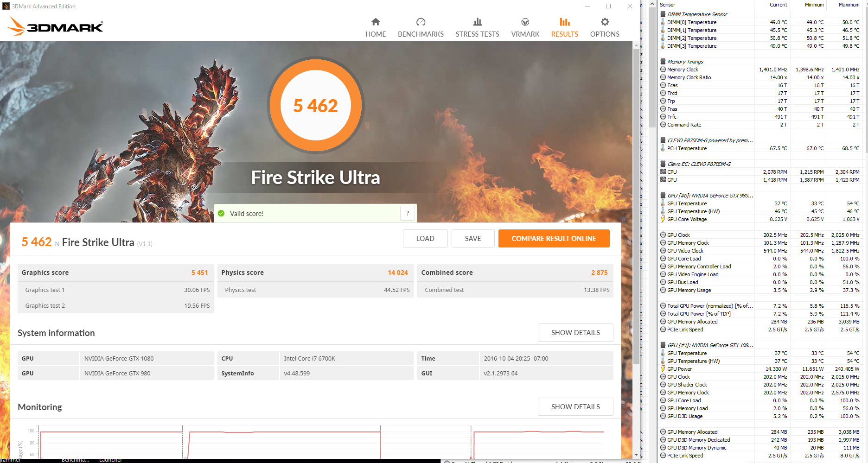Click the 3DMark logo
The width and height of the screenshot is (868, 463).
[55, 26]
